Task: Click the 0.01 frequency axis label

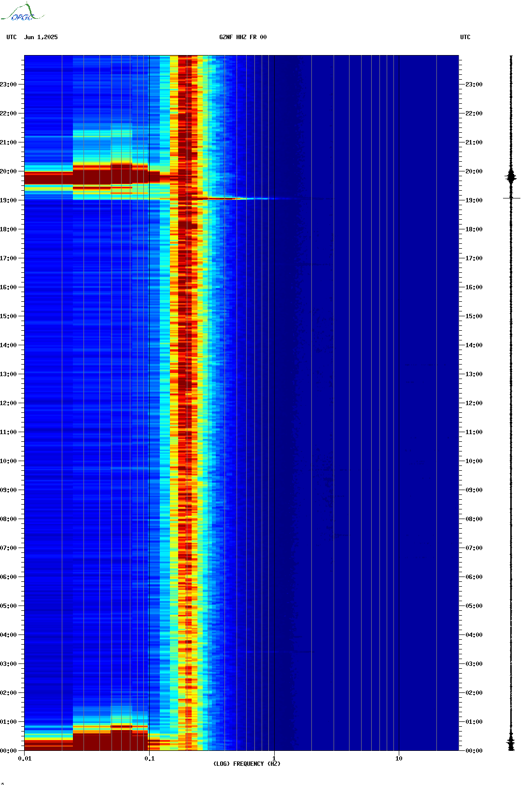Action: click(x=25, y=759)
